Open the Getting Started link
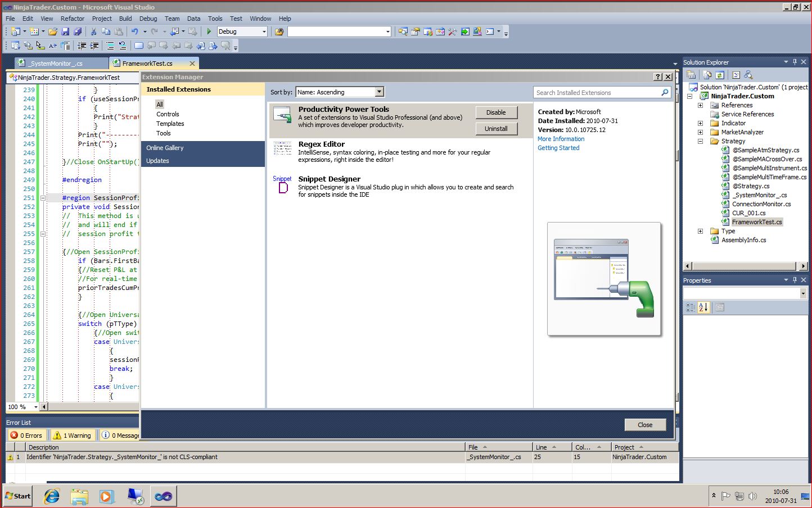The width and height of the screenshot is (812, 508). pyautogui.click(x=558, y=148)
